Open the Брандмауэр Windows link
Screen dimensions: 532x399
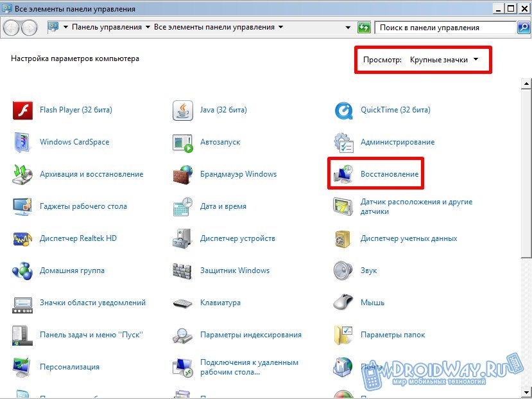click(x=238, y=174)
